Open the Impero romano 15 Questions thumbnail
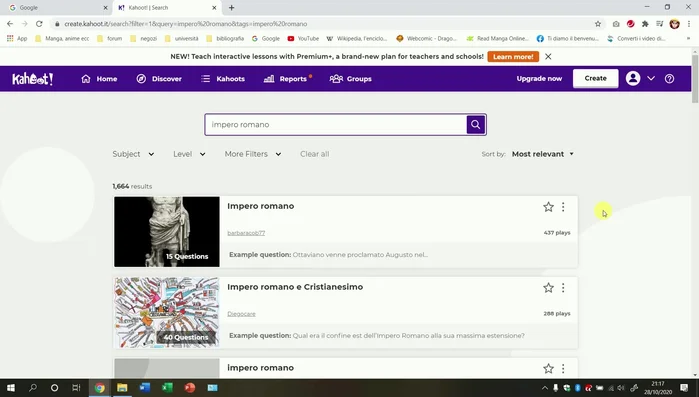This screenshot has height=397, width=699. [167, 232]
